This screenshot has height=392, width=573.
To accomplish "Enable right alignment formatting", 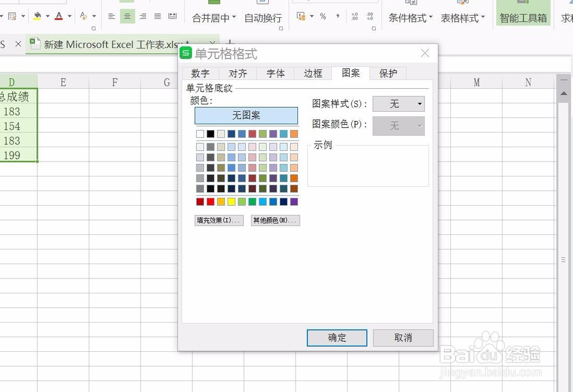I will 143,16.
